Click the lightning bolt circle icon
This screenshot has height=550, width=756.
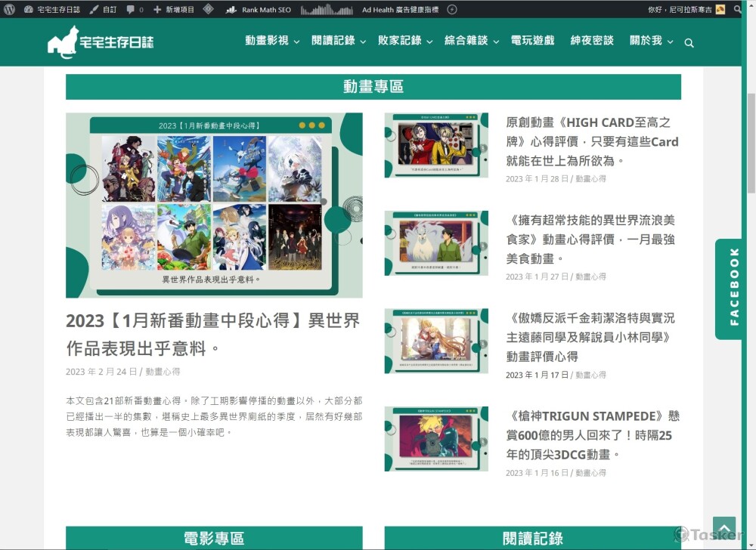(x=452, y=9)
